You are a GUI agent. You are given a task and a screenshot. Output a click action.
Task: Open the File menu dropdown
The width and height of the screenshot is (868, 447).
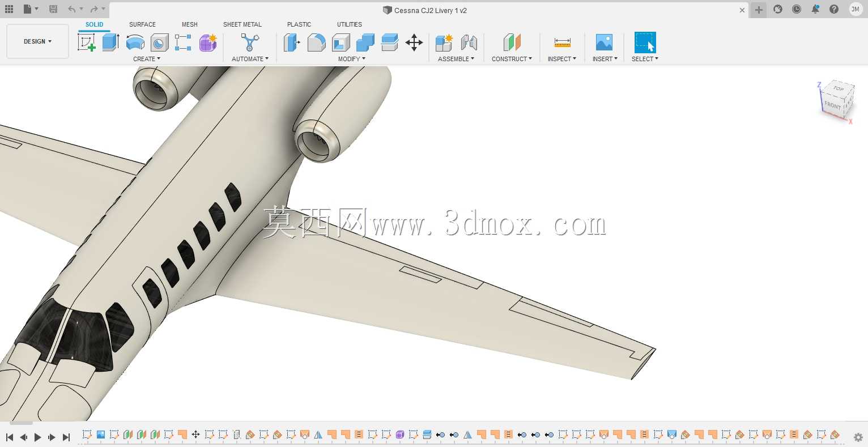click(x=31, y=9)
